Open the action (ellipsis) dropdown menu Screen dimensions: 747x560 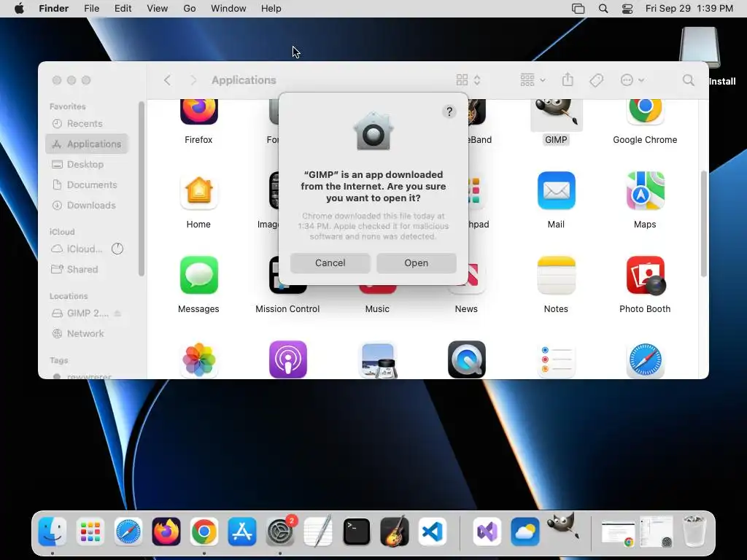tap(632, 80)
